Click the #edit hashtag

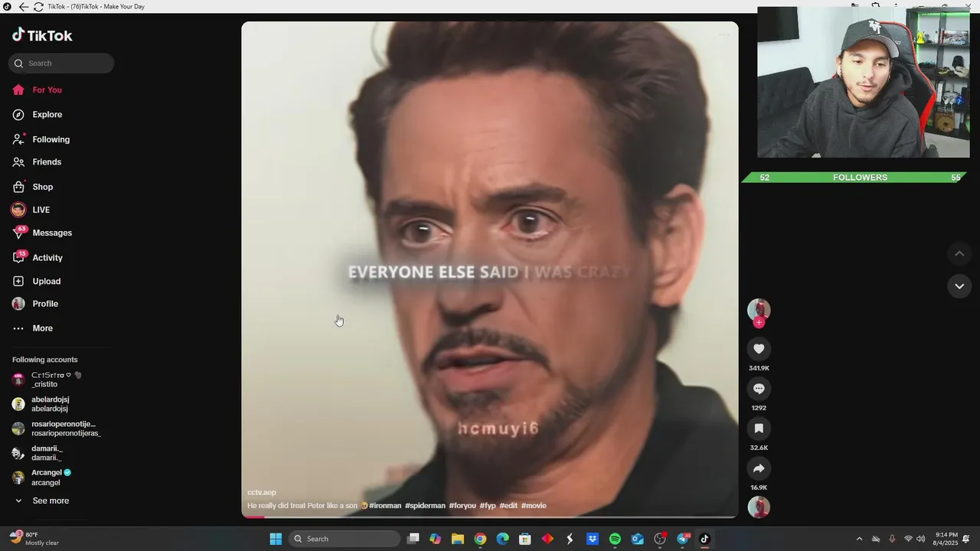(x=508, y=506)
